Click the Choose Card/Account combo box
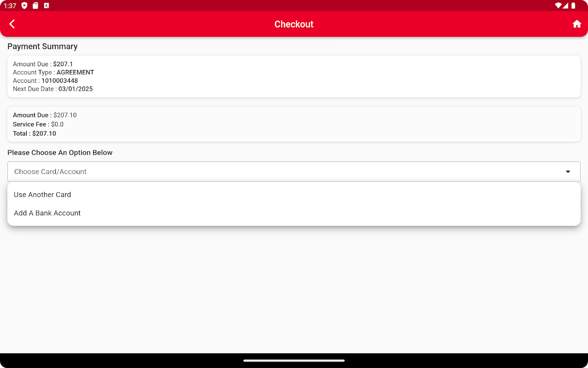The image size is (588, 368). pyautogui.click(x=294, y=172)
